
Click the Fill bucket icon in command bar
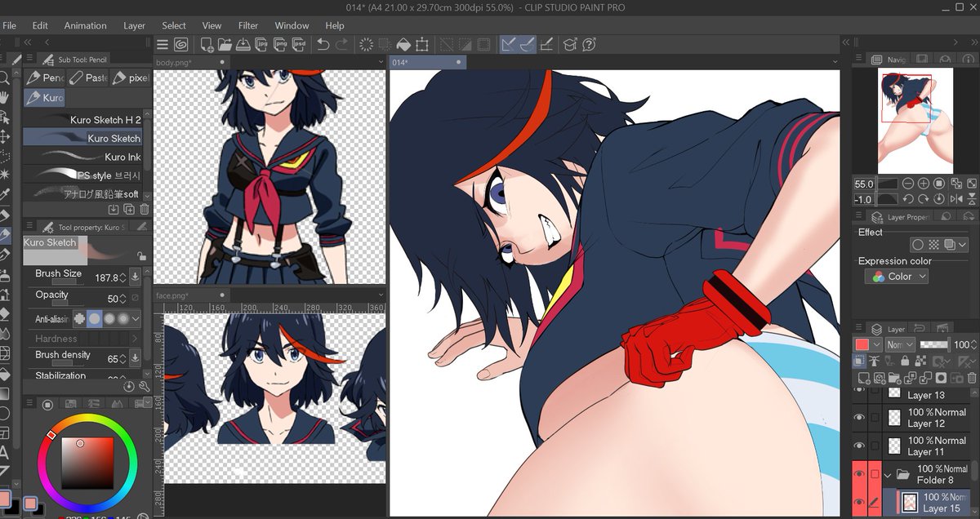point(403,44)
